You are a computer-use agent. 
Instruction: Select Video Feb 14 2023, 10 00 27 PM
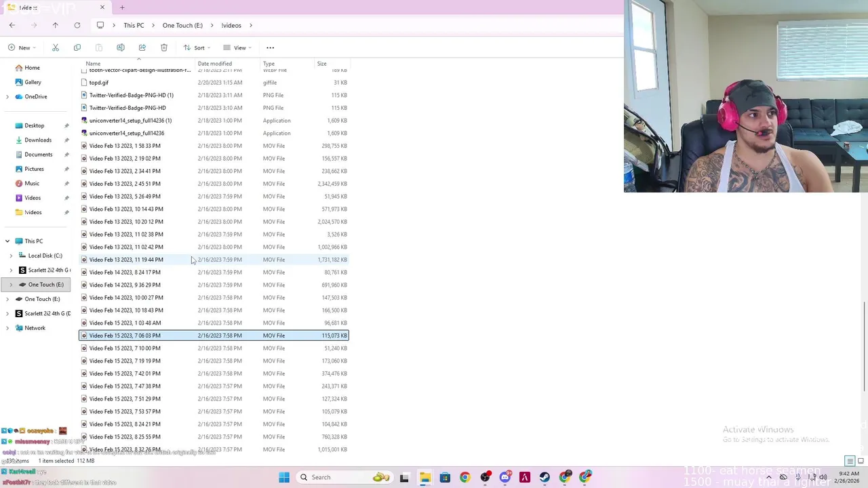point(214,298)
